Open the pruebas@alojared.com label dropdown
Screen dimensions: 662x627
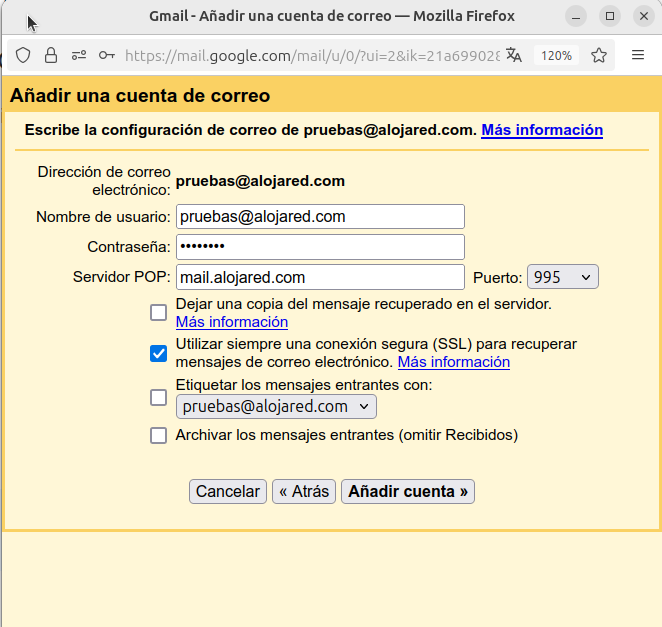pos(276,407)
